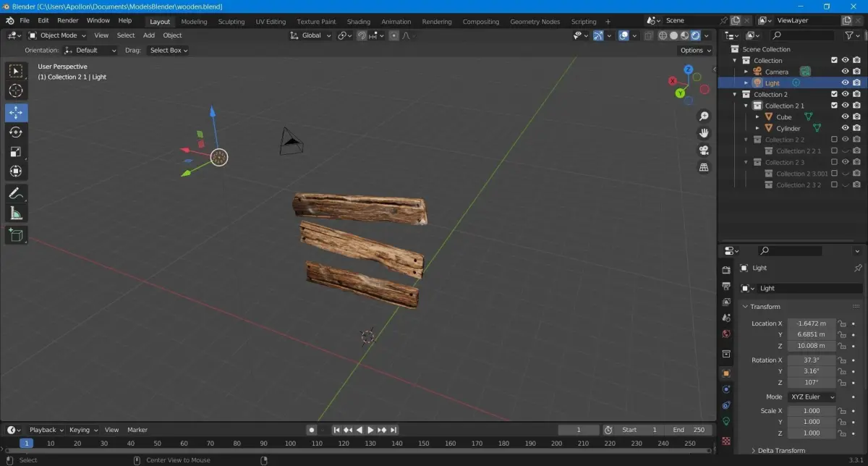Toggle camera view with camera gizmo
The height and width of the screenshot is (466, 868).
(x=704, y=151)
